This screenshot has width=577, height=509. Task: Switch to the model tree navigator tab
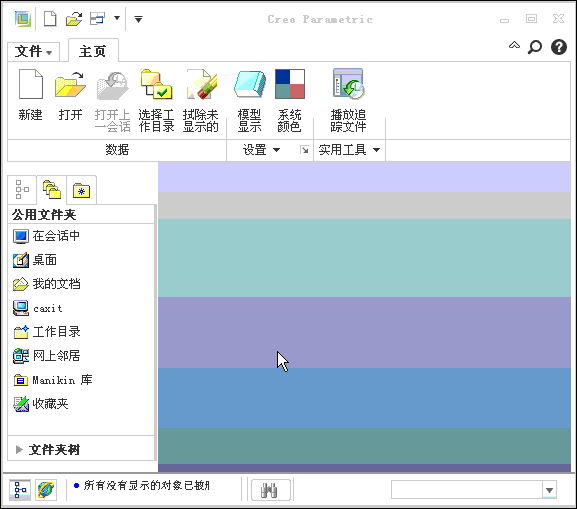tap(22, 190)
